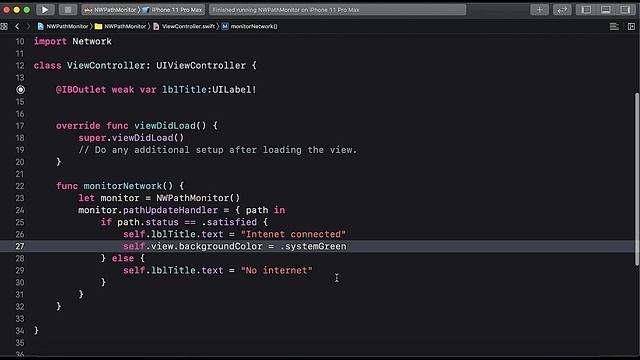Click 'viewDidLoad()' in the override func line

(x=170, y=126)
